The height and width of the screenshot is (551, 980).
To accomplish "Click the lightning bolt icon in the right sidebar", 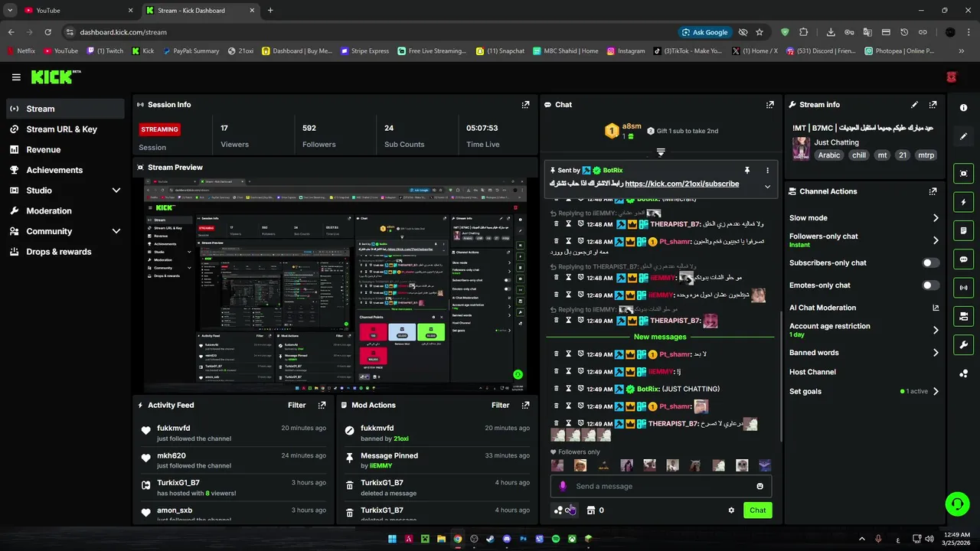I will (x=963, y=202).
